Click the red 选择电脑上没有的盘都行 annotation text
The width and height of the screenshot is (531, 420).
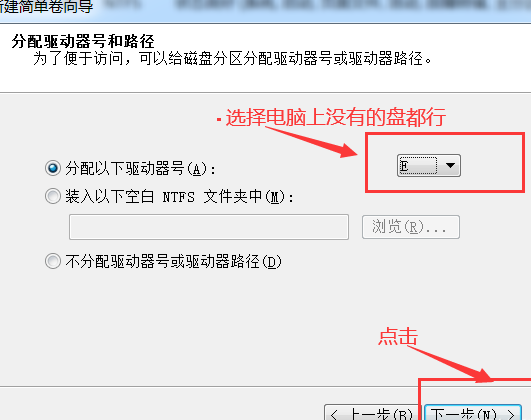click(335, 118)
